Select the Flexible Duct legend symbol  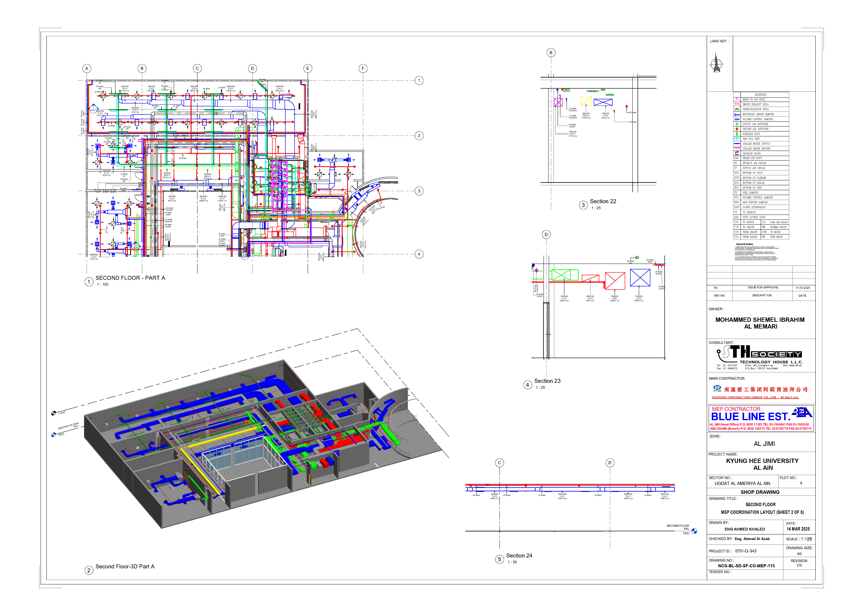737,134
